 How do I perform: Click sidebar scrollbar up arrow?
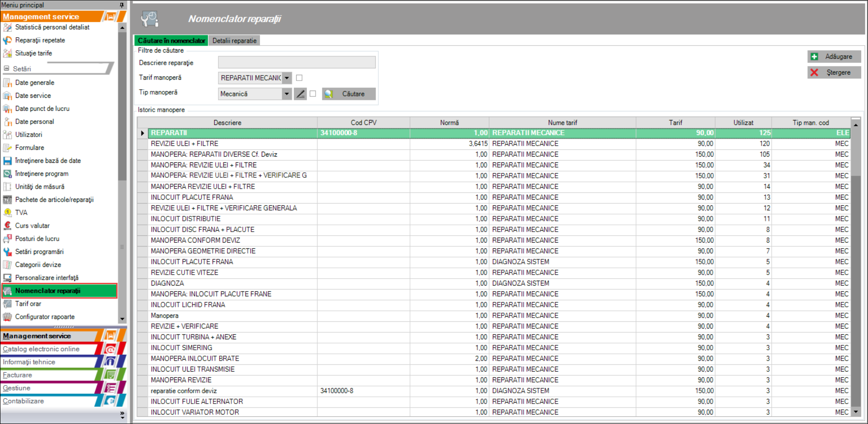click(x=122, y=28)
